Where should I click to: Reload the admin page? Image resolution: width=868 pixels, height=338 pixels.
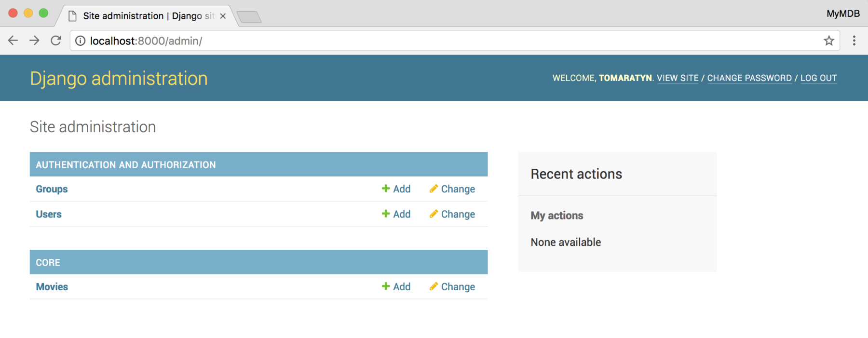pyautogui.click(x=56, y=41)
